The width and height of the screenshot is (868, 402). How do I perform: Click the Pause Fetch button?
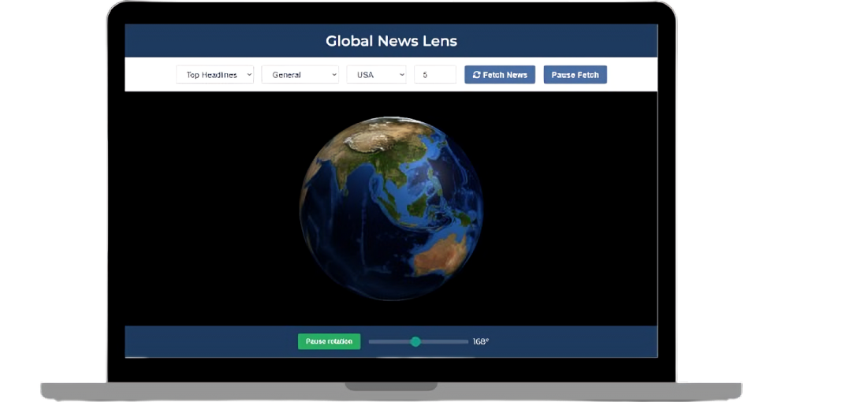coord(576,75)
